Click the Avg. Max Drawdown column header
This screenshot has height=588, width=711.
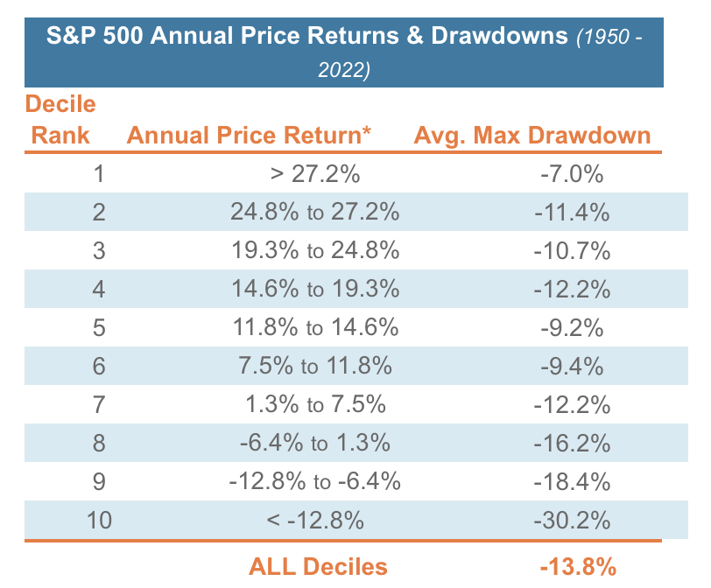532,136
